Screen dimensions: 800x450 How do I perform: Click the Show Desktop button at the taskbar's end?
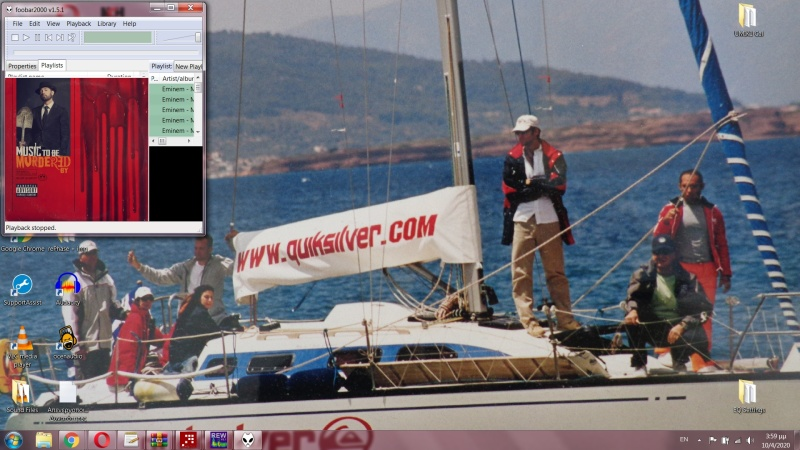coord(796,440)
